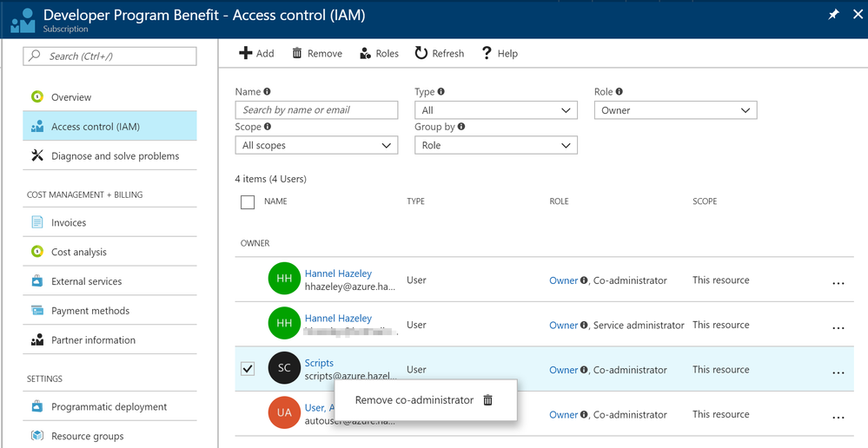Click '4 items (4 Users)' text
868x448 pixels.
[x=271, y=179]
